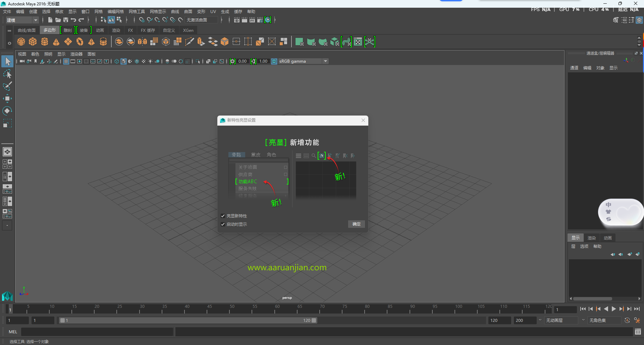Uncheck the 亮显新特性 checkbox
Screen dimensions: 644x345
[x=223, y=216]
